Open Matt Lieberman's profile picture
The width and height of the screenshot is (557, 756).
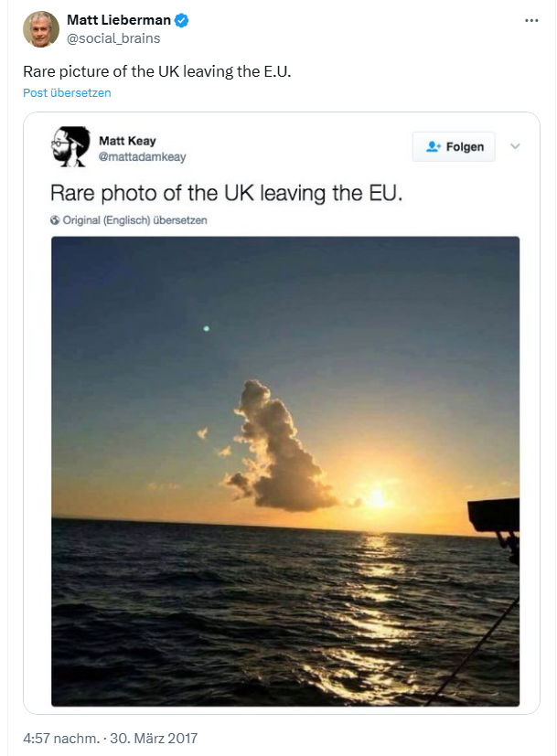(x=41, y=29)
